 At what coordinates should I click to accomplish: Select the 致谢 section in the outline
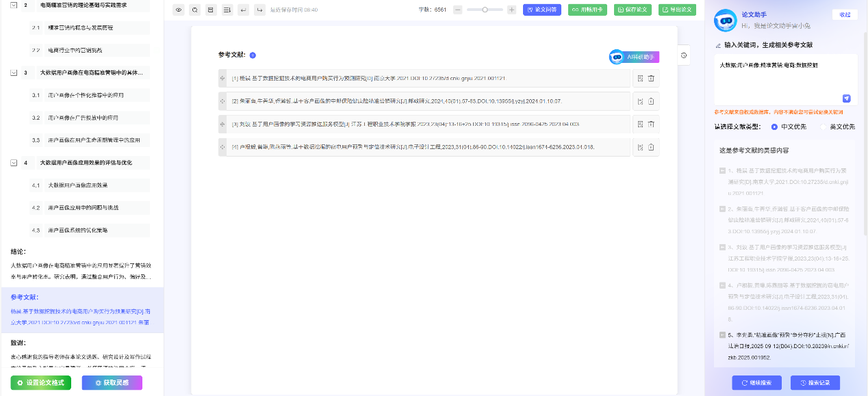[81, 350]
